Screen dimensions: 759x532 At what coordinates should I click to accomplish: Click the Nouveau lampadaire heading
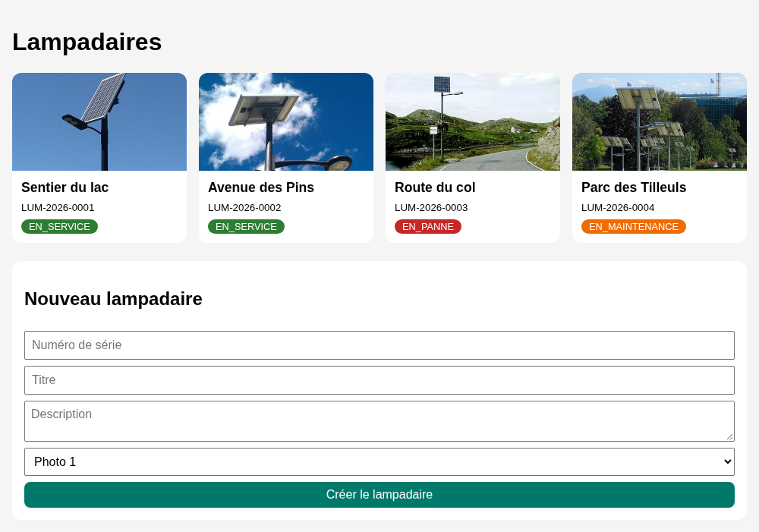(113, 299)
